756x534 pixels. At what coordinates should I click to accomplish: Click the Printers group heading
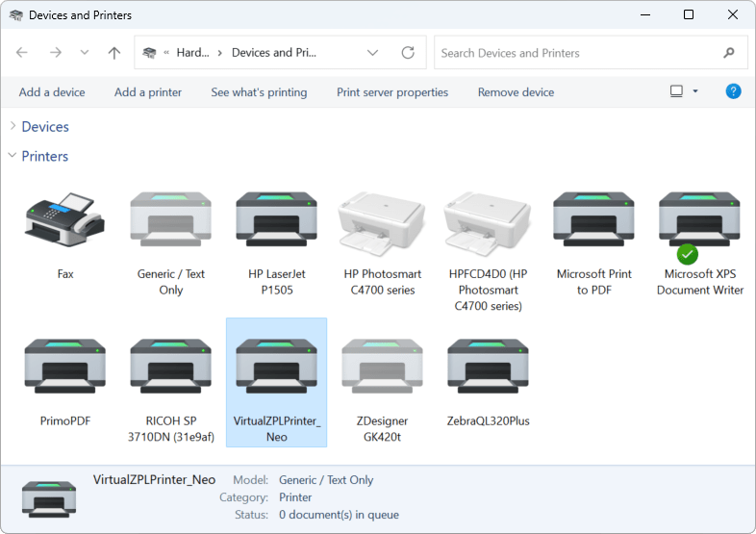(x=45, y=156)
